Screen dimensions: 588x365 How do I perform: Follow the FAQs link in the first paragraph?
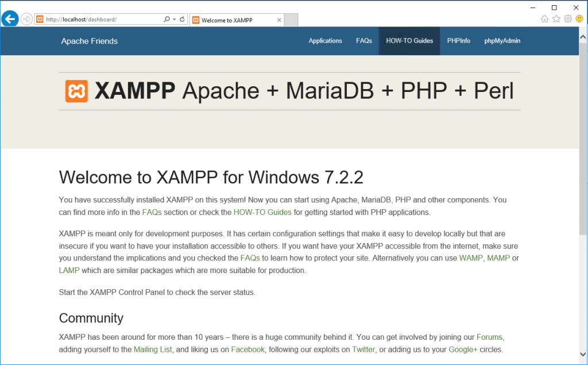click(152, 212)
